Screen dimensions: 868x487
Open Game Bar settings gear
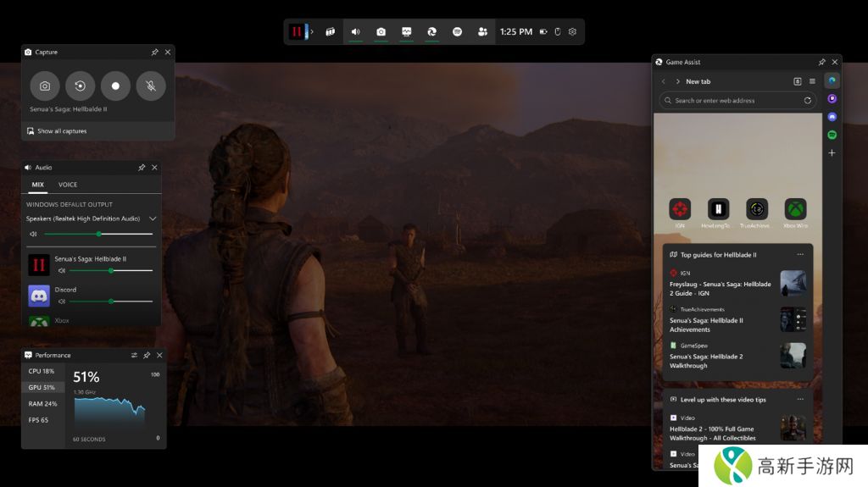572,31
